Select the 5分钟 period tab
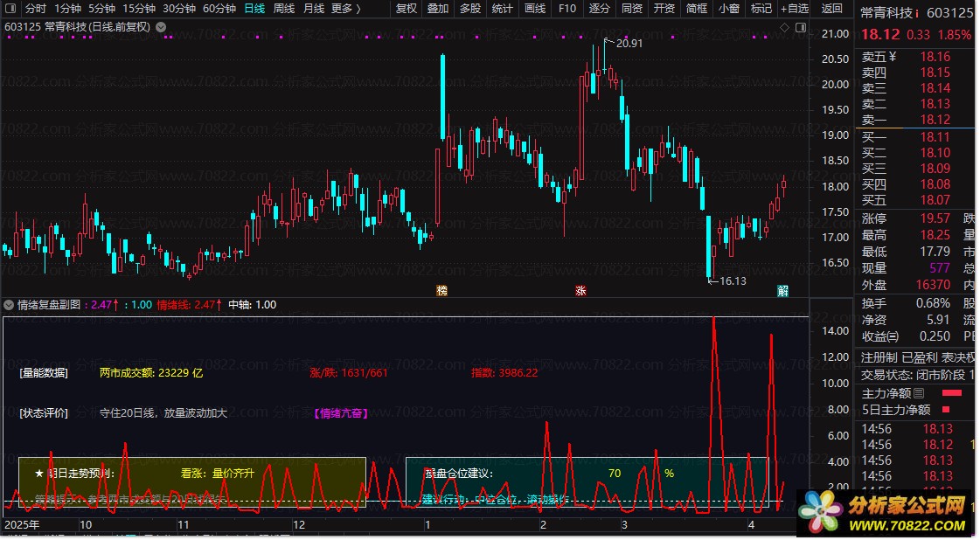This screenshot has height=540, width=980. pos(101,8)
